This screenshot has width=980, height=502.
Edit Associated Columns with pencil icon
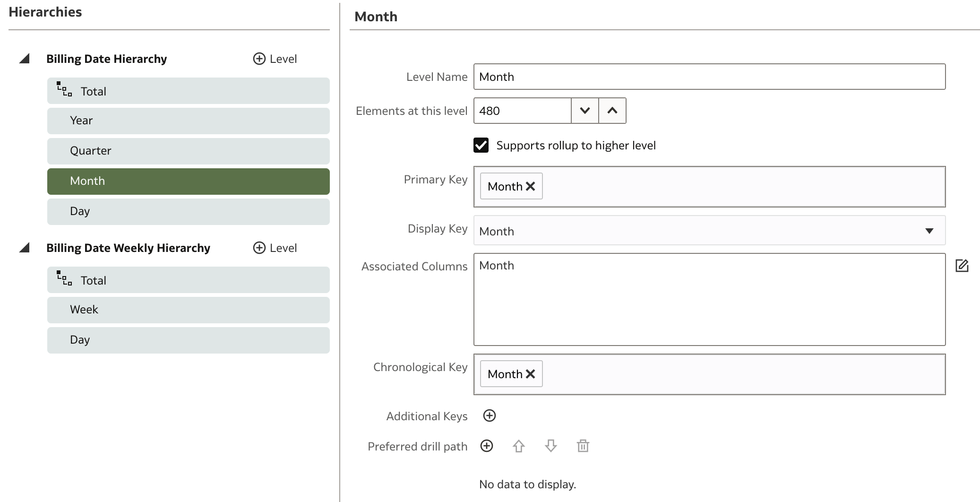click(x=962, y=266)
